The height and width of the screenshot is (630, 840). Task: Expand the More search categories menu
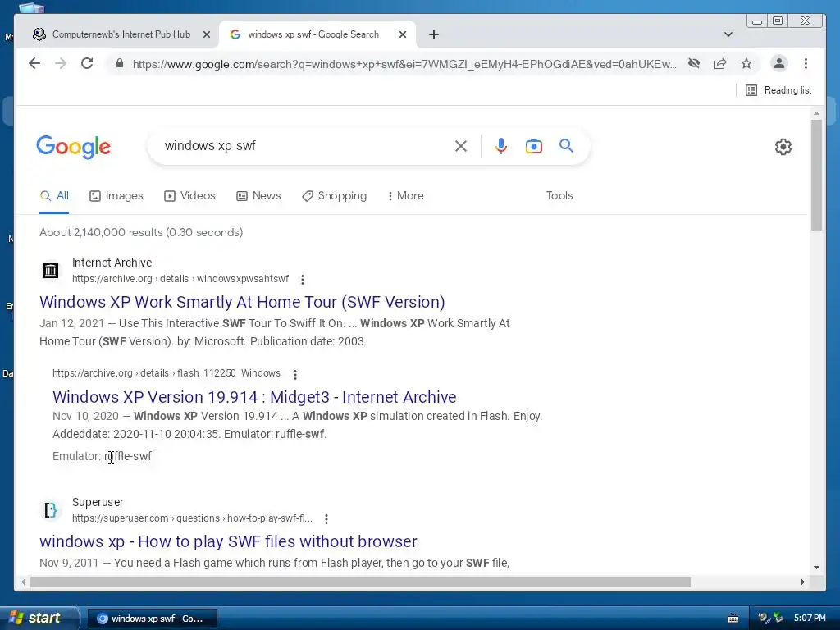pos(405,196)
